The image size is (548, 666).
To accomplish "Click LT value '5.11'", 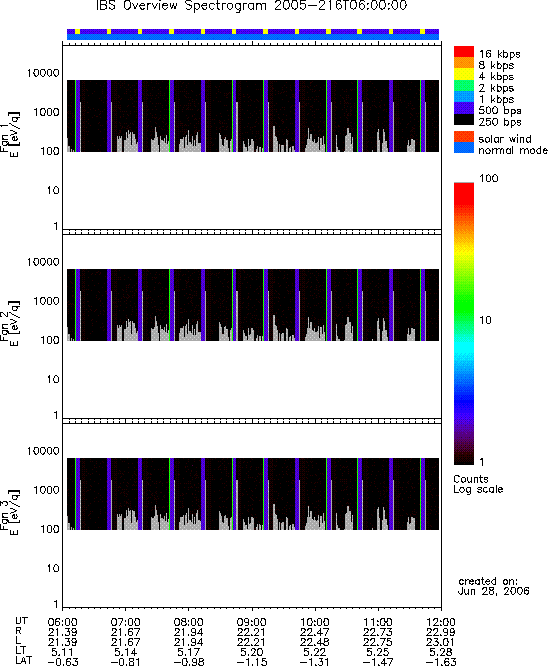I will pos(62,652).
